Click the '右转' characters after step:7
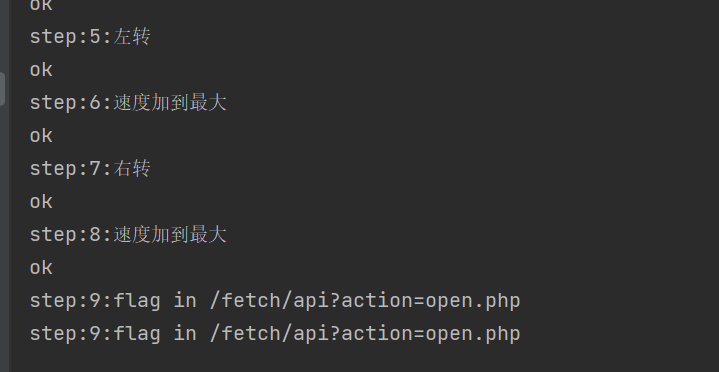 [132, 169]
